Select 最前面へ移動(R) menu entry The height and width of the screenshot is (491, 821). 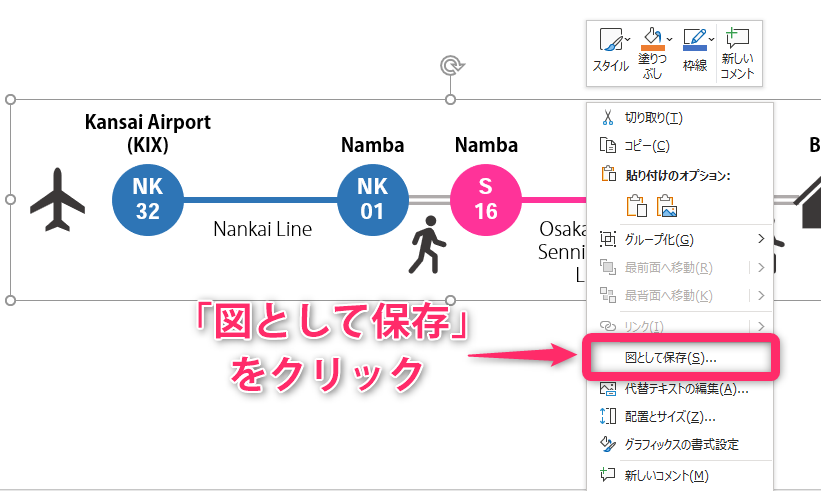click(x=680, y=267)
